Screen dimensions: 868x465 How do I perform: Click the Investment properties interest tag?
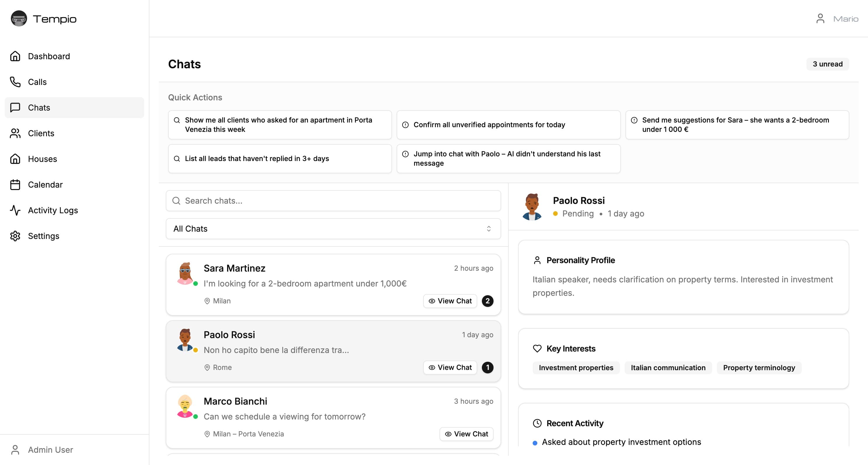pos(576,368)
